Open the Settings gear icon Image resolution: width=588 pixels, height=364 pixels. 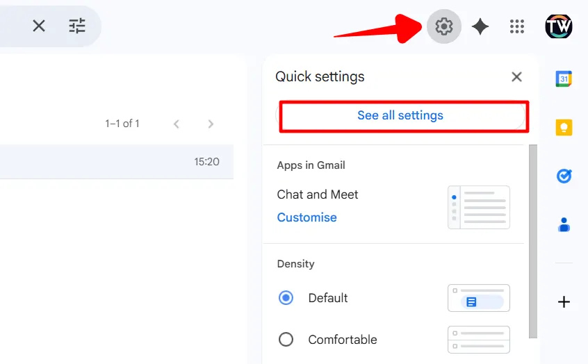click(444, 26)
